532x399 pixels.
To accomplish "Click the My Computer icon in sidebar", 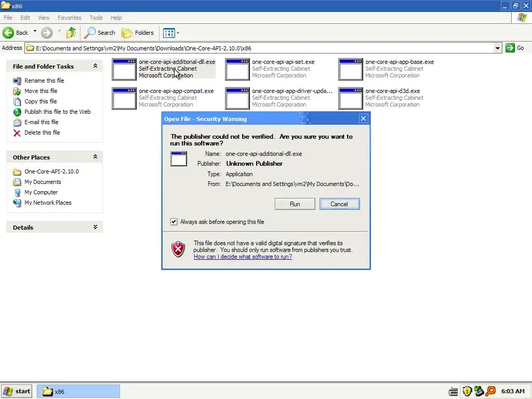I will pyautogui.click(x=17, y=193).
